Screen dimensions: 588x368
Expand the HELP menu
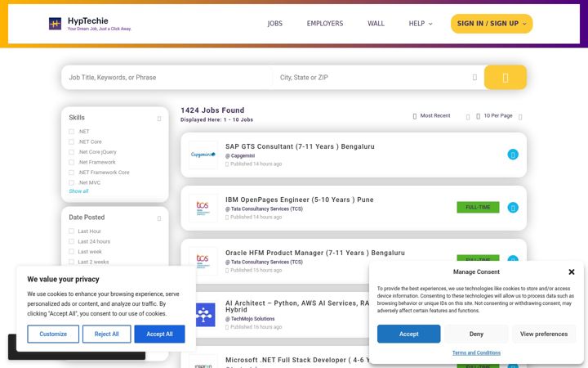tap(421, 24)
